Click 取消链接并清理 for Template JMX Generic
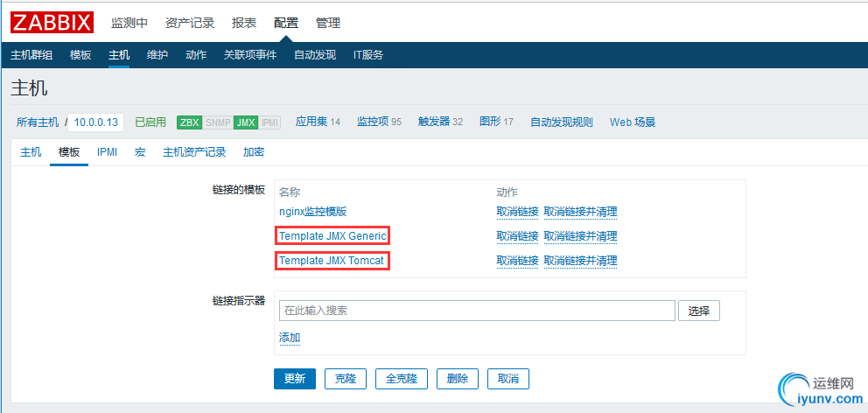Screen dimensions: 868x413 [581, 236]
